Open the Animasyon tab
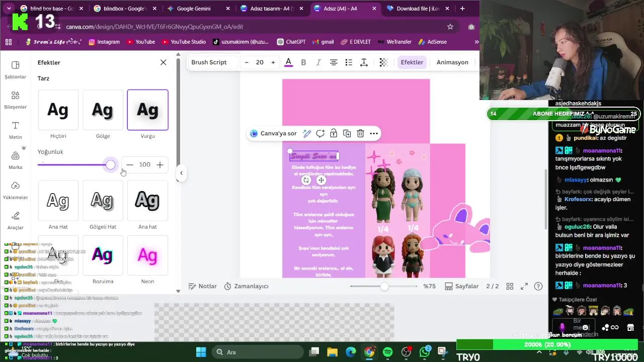The width and height of the screenshot is (644, 362). (452, 62)
